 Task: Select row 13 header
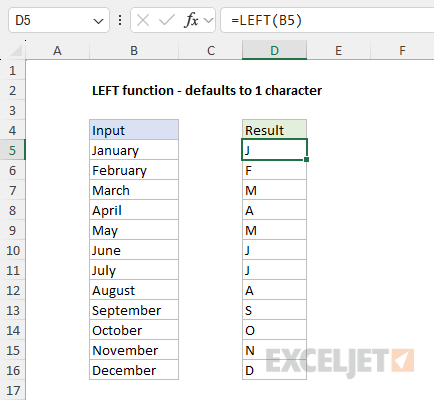[13, 310]
